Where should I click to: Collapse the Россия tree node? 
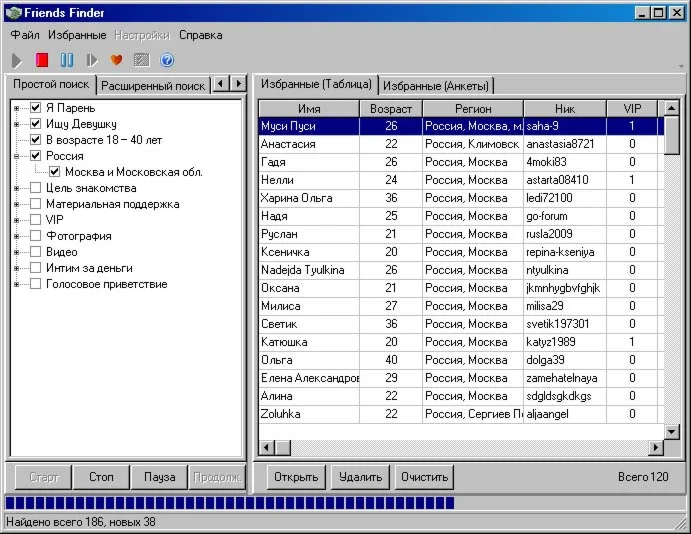point(17,156)
